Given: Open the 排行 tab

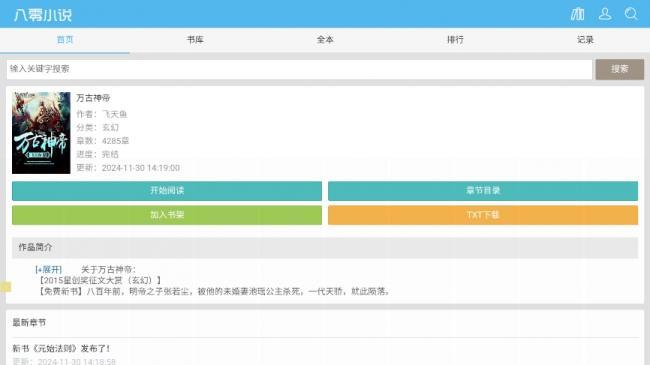Looking at the screenshot, I should [455, 40].
